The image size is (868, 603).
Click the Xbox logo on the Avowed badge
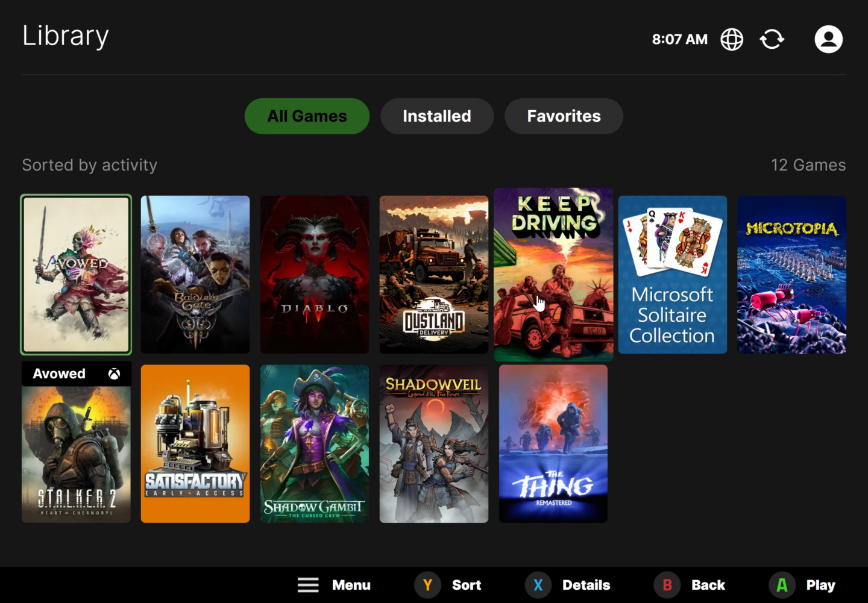[113, 373]
